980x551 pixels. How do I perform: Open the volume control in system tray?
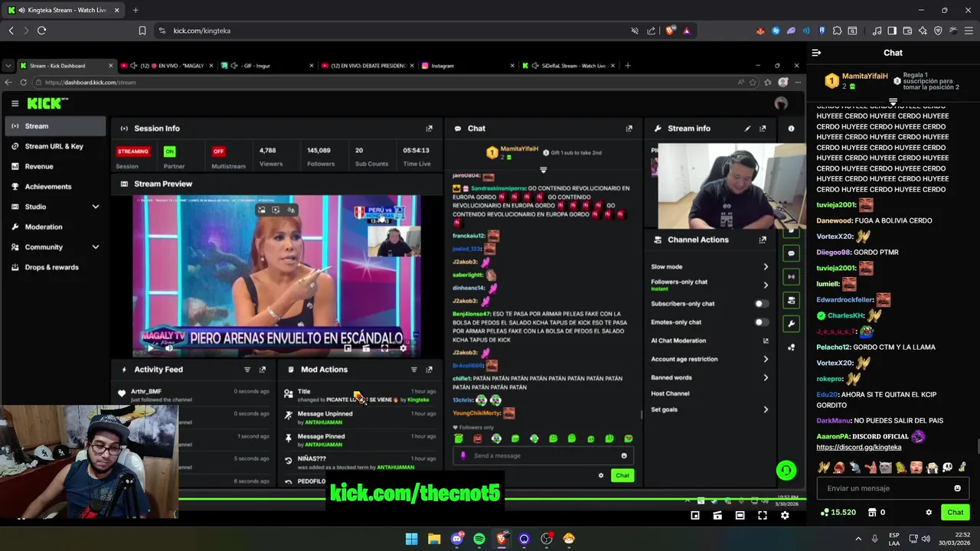pos(926,539)
